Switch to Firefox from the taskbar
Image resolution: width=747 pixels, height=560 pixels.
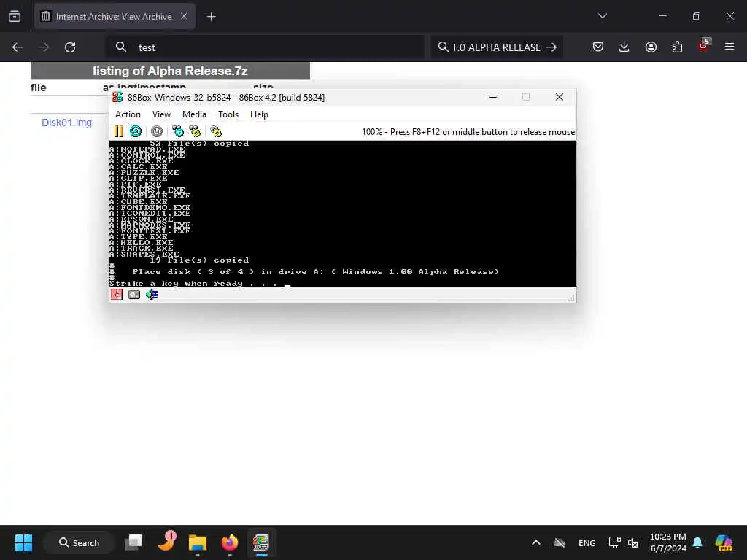coord(230,542)
